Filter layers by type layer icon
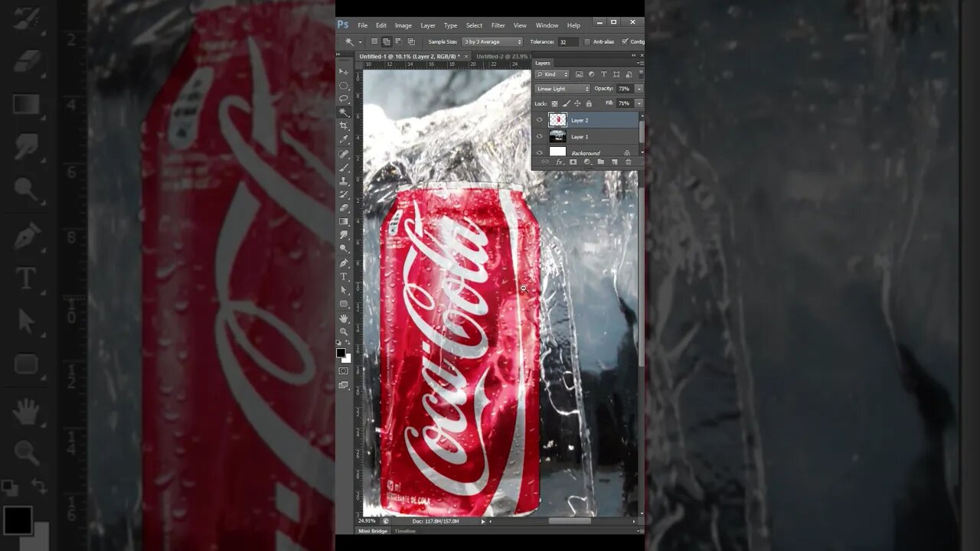This screenshot has width=980, height=551. point(603,74)
